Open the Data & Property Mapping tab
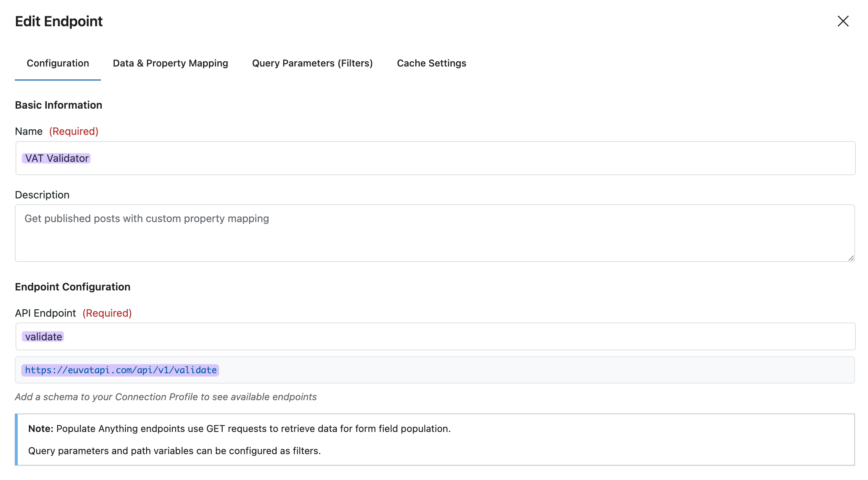The height and width of the screenshot is (480, 868). pos(170,63)
